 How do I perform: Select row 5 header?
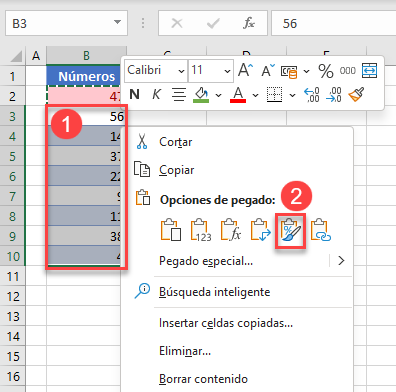pos(12,156)
